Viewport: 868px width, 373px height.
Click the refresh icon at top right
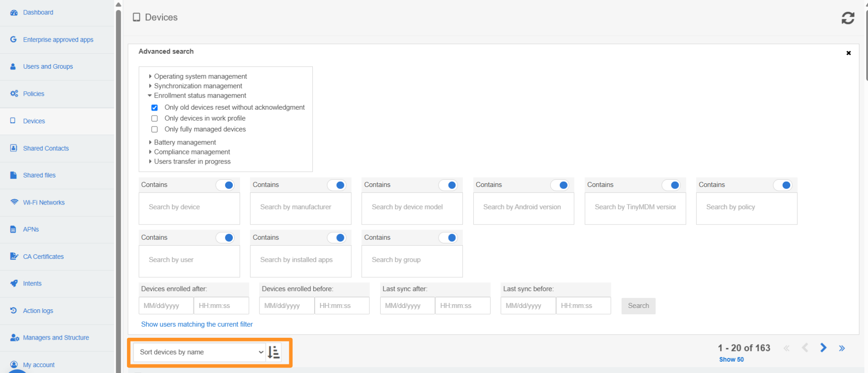[x=848, y=18]
